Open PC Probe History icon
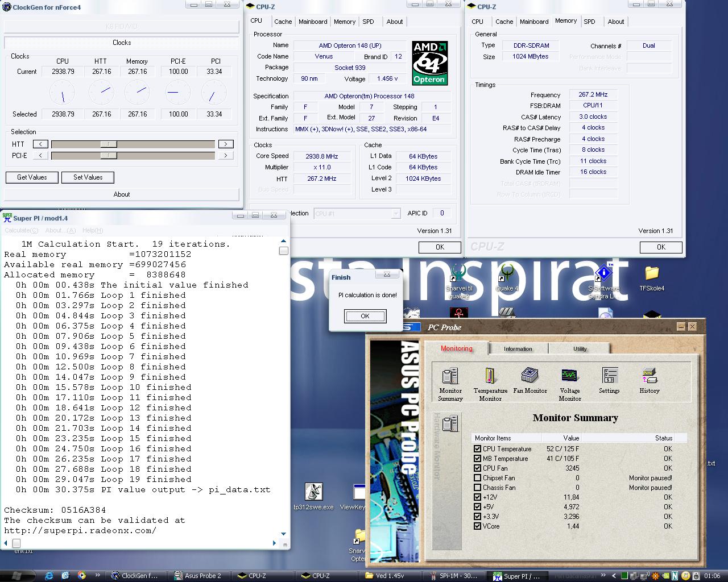Image resolution: width=728 pixels, height=582 pixels. [649, 380]
